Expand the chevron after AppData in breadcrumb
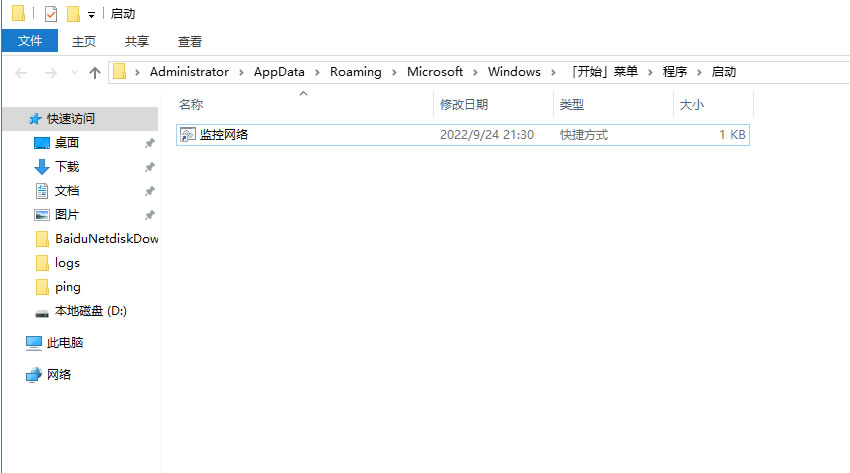850x473 pixels. 317,72
